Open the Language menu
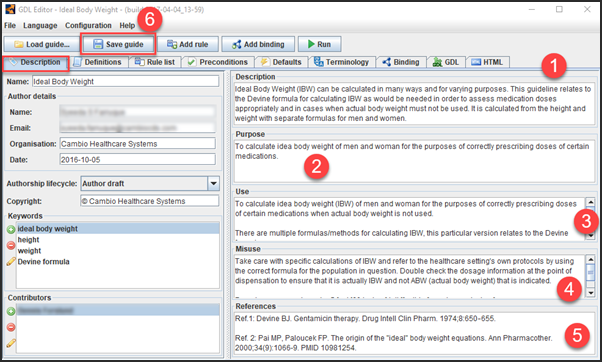602x362 pixels. tap(40, 25)
